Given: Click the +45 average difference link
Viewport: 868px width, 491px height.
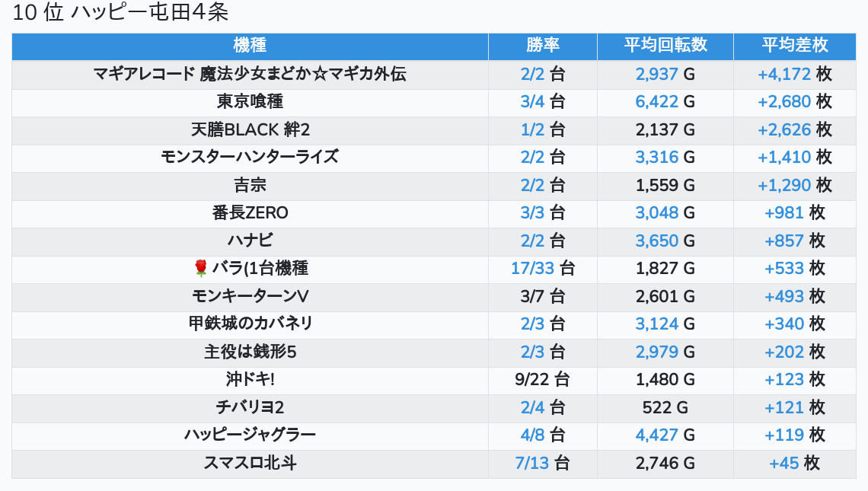Looking at the screenshot, I should pyautogui.click(x=785, y=463).
